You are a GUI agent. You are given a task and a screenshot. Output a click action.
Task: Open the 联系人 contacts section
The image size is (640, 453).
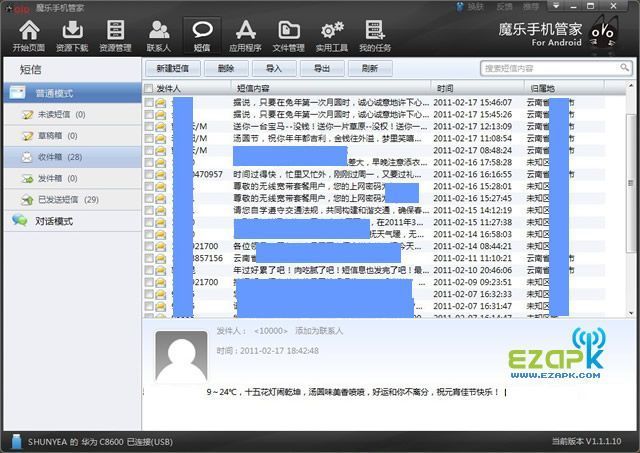coord(159,36)
